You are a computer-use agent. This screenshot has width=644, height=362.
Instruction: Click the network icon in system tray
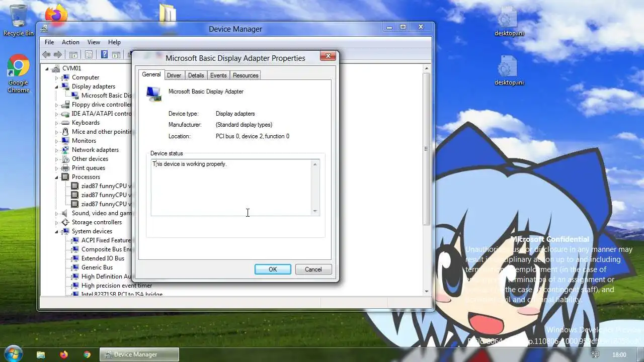pos(596,354)
